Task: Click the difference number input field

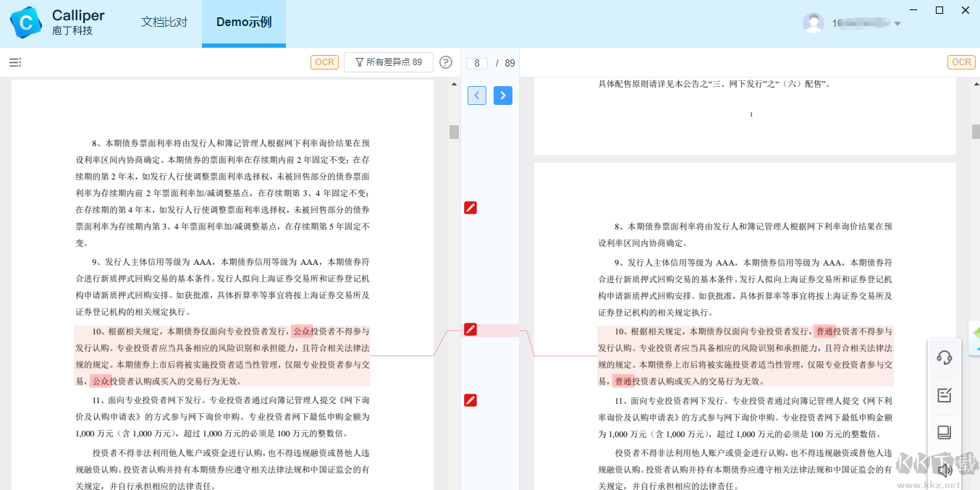Action: [476, 64]
